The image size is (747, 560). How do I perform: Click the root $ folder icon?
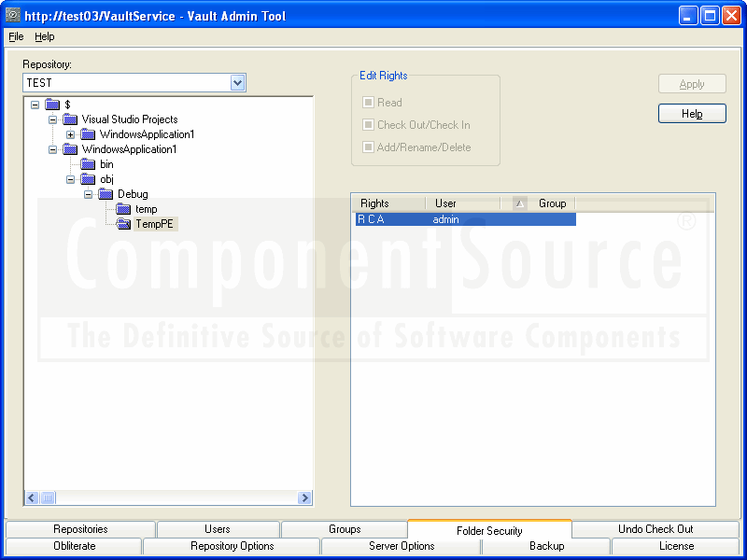click(52, 105)
